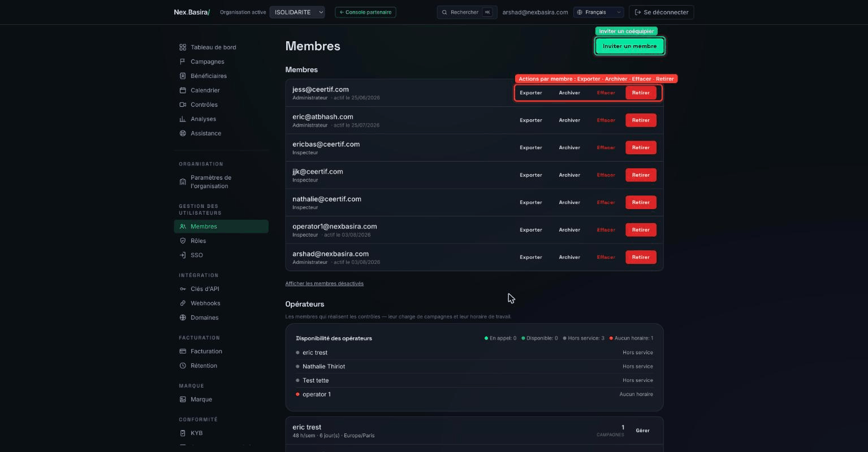Open the Membres sidebar item
The image size is (868, 452).
point(221,227)
